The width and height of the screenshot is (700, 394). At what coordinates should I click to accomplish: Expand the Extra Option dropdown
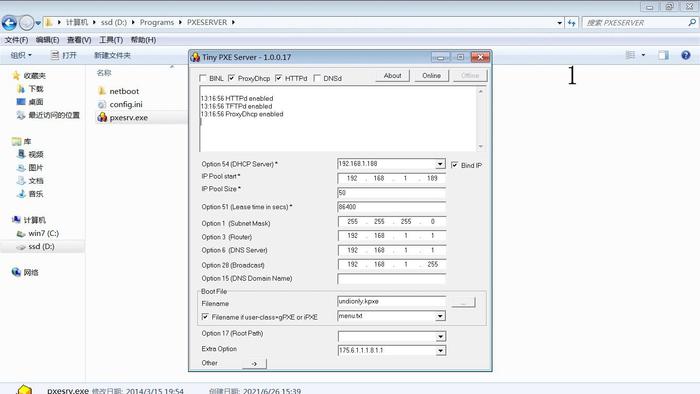coord(440,351)
